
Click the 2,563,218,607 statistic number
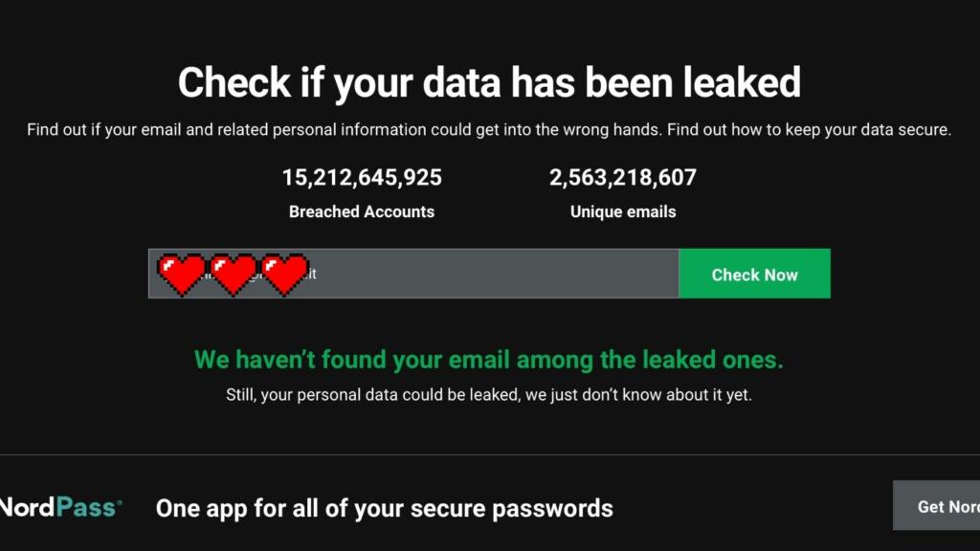pyautogui.click(x=623, y=177)
